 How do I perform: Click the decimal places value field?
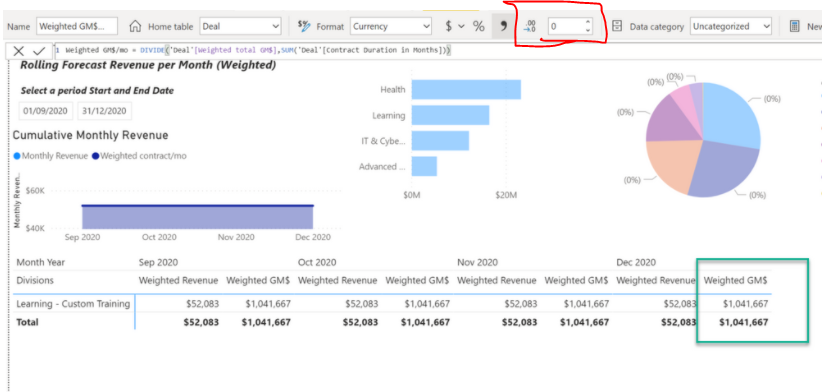(x=565, y=26)
